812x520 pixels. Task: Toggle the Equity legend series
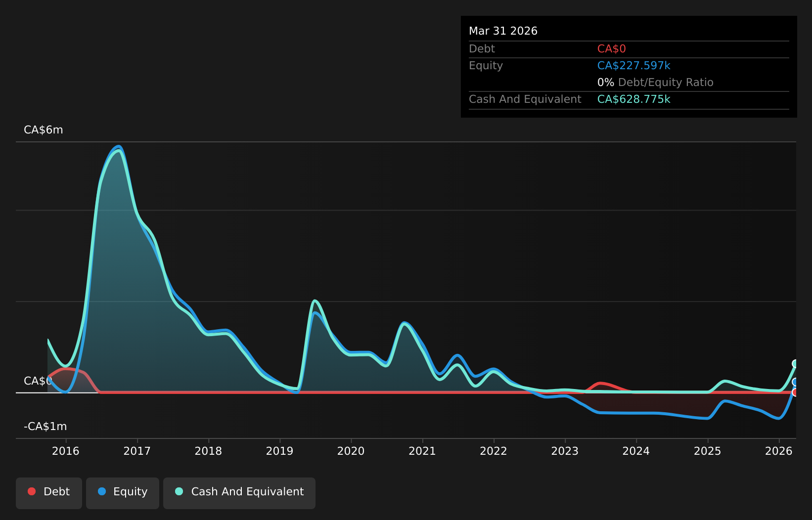tap(123, 493)
